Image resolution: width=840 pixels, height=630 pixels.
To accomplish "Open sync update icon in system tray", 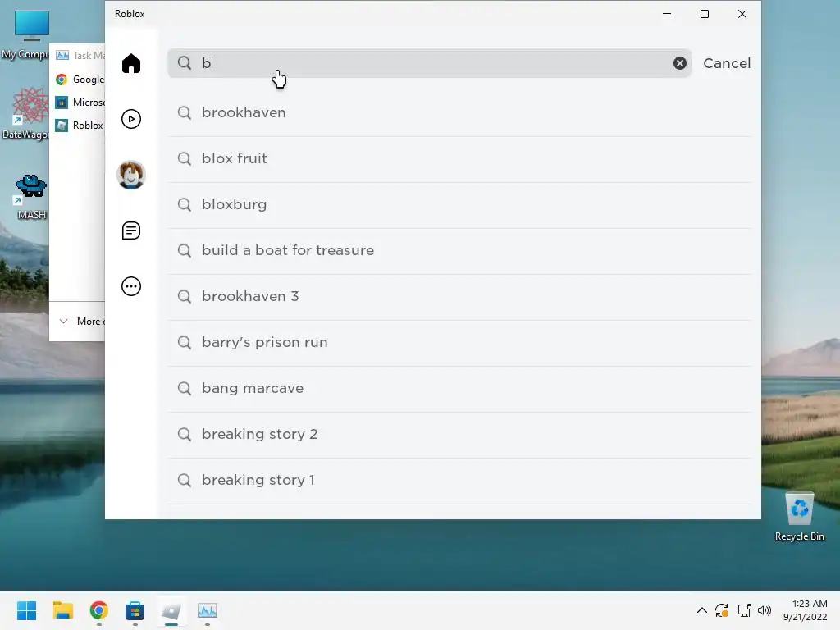I will (722, 610).
